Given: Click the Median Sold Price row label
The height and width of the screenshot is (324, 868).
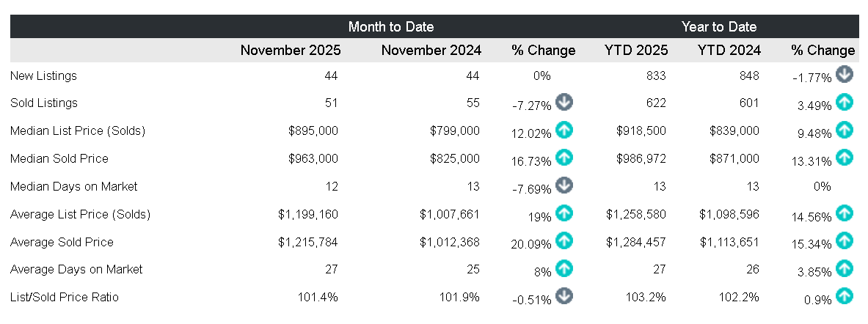Looking at the screenshot, I should click(x=59, y=158).
